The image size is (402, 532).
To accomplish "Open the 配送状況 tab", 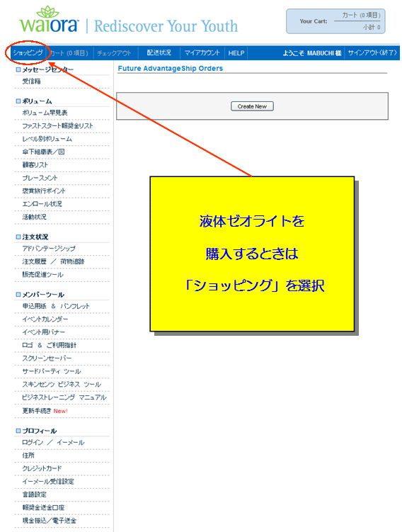I will pos(159,52).
